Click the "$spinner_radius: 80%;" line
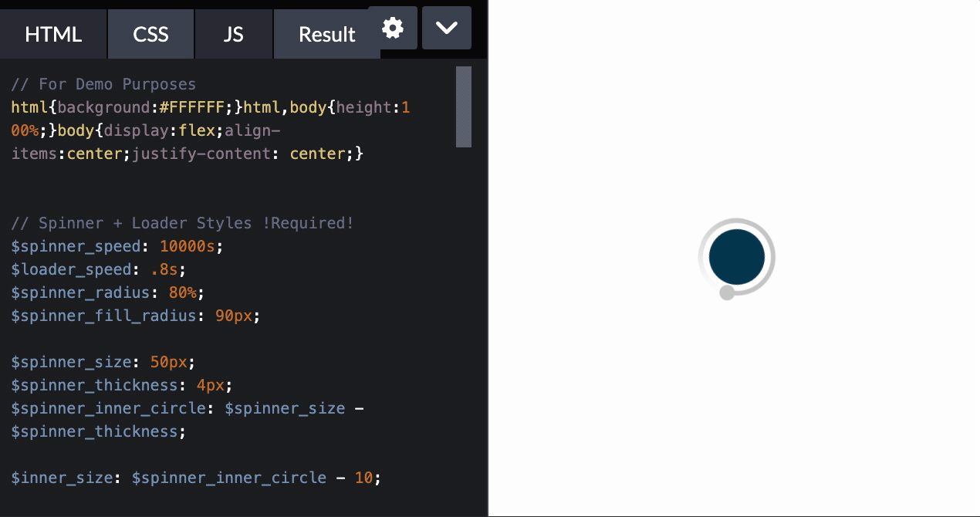Screen dimensions: 980x517 pyautogui.click(x=108, y=292)
